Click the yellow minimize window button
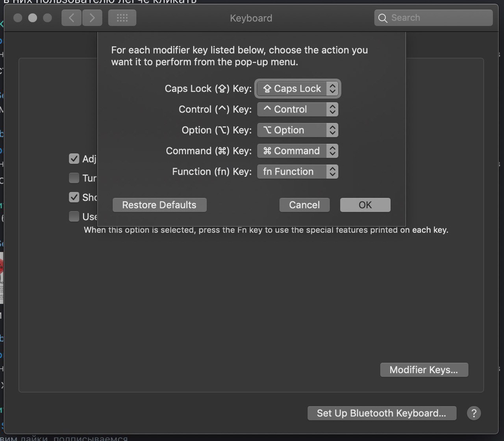Image resolution: width=504 pixels, height=441 pixels. click(33, 18)
